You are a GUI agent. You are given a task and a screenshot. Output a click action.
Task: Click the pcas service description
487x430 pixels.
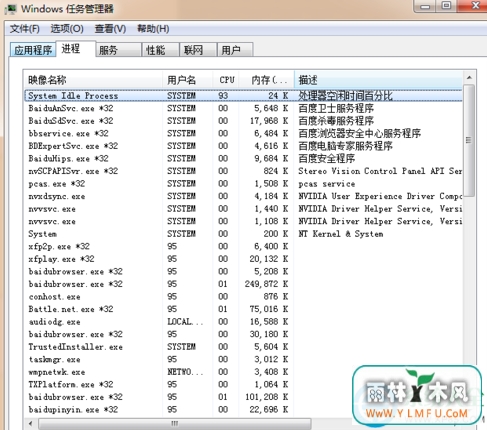point(326,184)
